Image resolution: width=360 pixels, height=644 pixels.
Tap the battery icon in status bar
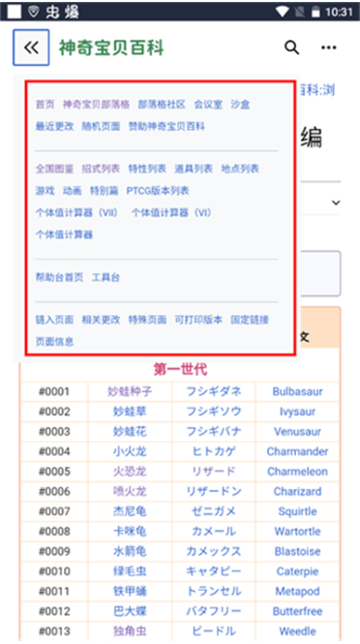315,12
